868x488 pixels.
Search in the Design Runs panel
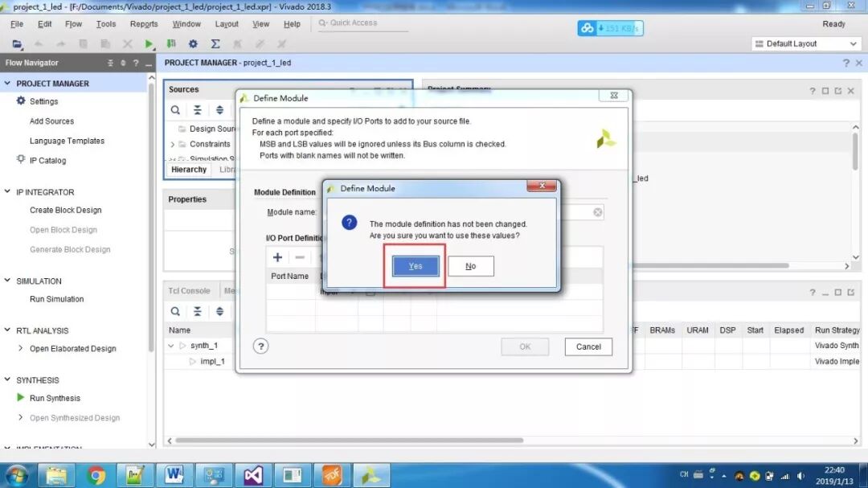(175, 311)
